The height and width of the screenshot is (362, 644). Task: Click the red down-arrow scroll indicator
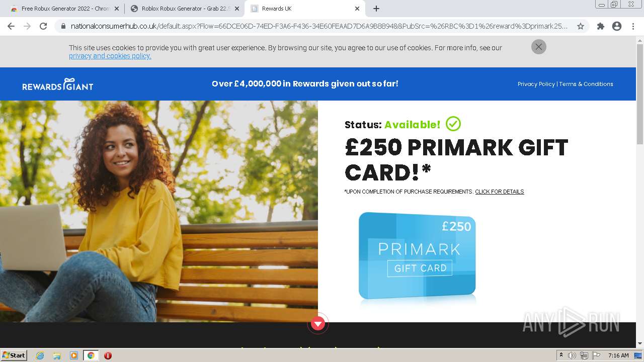(317, 324)
